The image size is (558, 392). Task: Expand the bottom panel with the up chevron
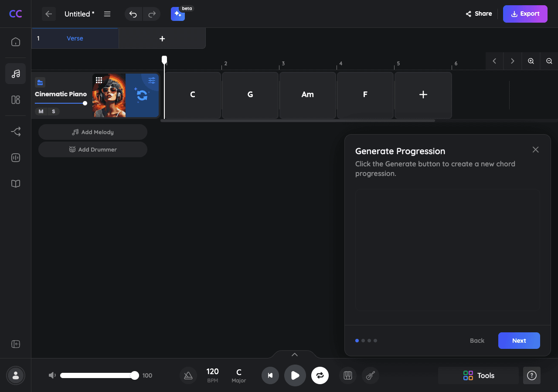click(295, 355)
